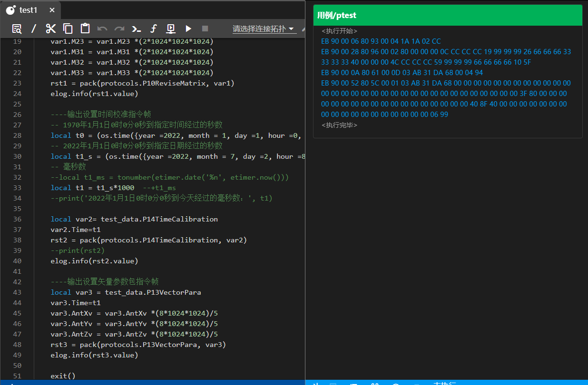
Task: Click the output line ending 06 99
Action: [384, 115]
